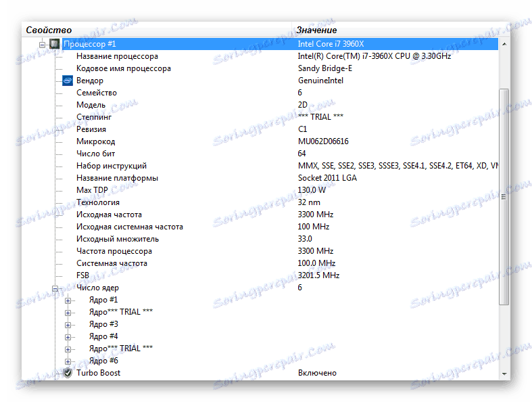
Task: Select the Степпинг row
Action: [x=280, y=117]
